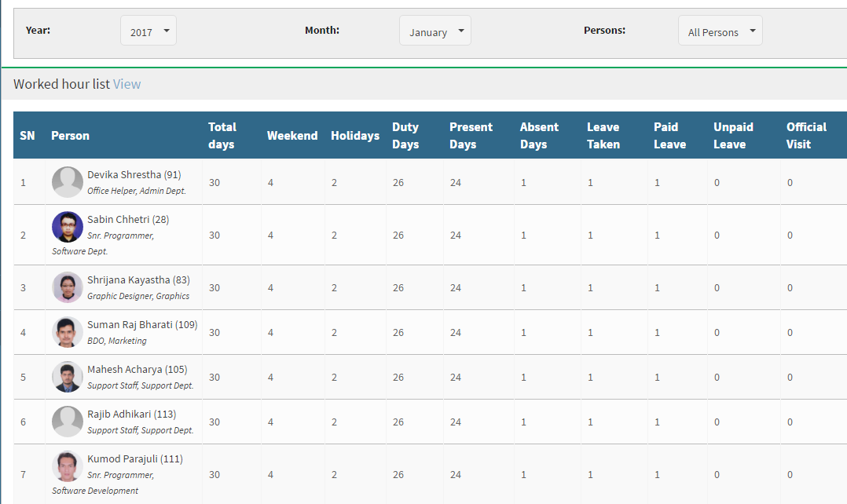Viewport: 847px width, 504px height.
Task: Click Suman Raj Bharati's profile photo
Action: coord(68,332)
